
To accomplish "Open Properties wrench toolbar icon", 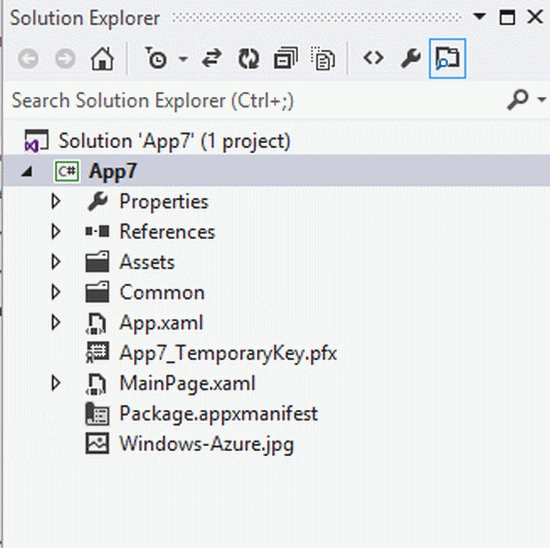I will click(x=410, y=58).
